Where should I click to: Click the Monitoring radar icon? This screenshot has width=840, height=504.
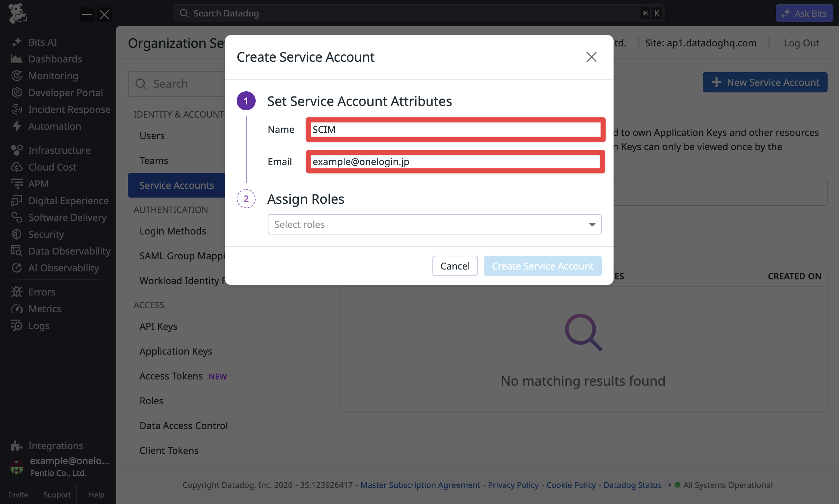point(16,76)
